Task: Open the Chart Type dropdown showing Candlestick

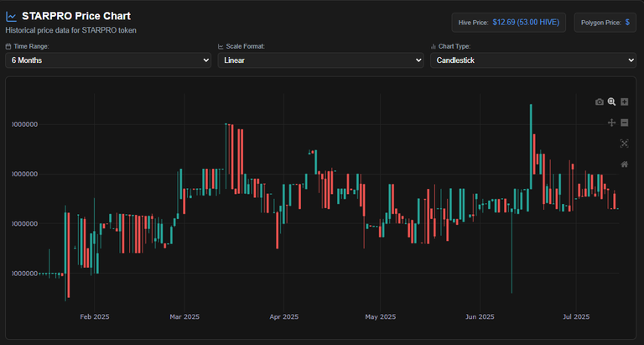Action: coord(533,60)
